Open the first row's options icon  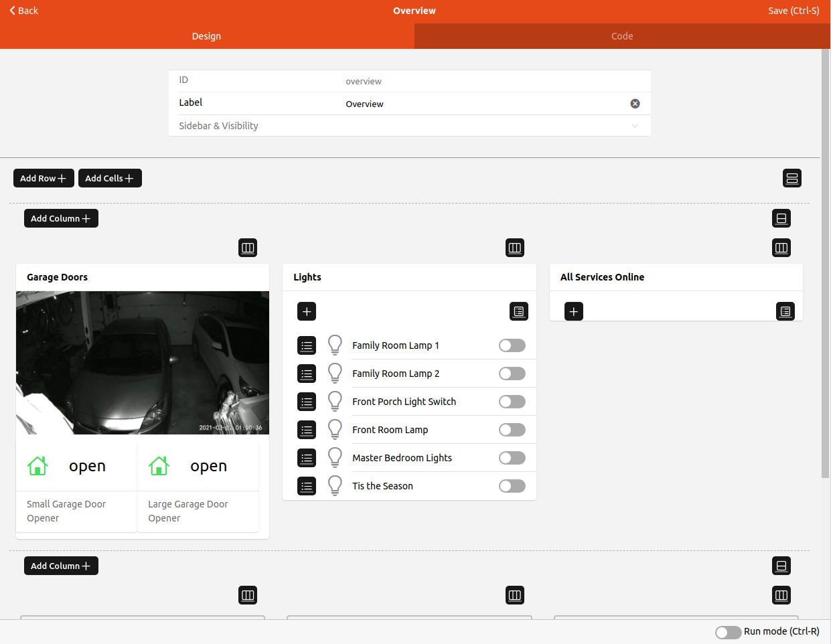tap(781, 218)
